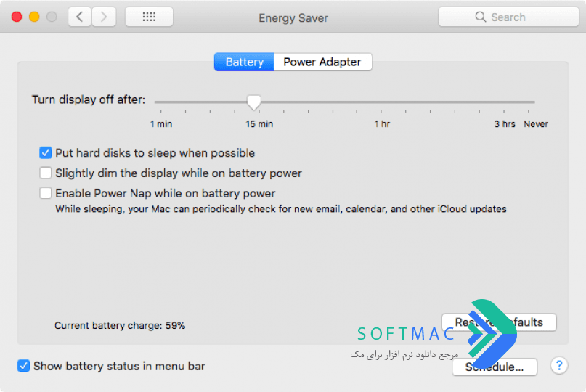Uncheck Show battery status in menu bar
The image size is (586, 392).
coord(23,366)
